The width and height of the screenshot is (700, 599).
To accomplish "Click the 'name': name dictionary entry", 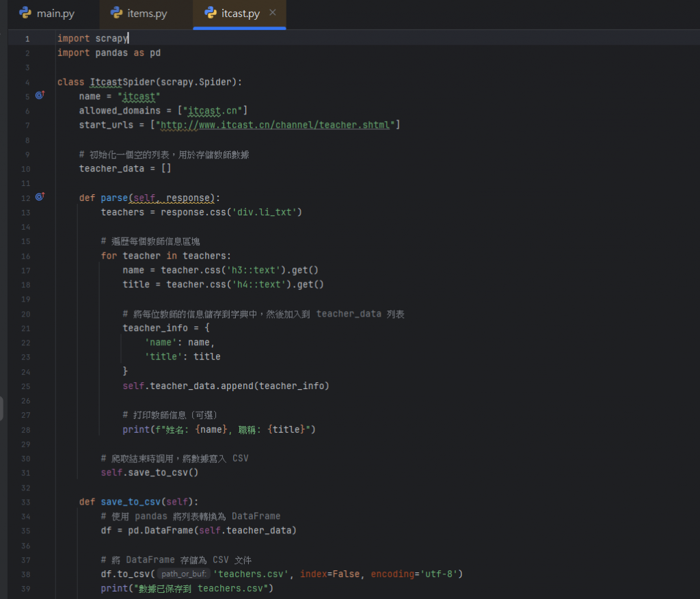I will click(x=180, y=343).
